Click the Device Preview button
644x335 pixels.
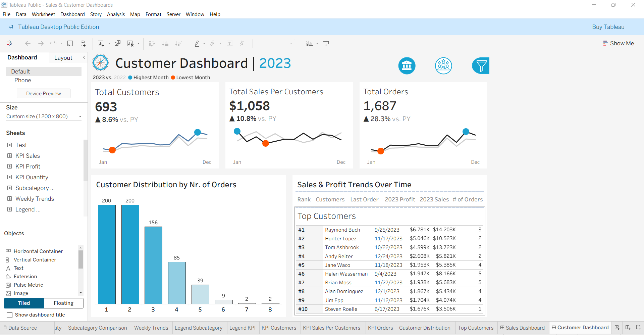tap(44, 93)
